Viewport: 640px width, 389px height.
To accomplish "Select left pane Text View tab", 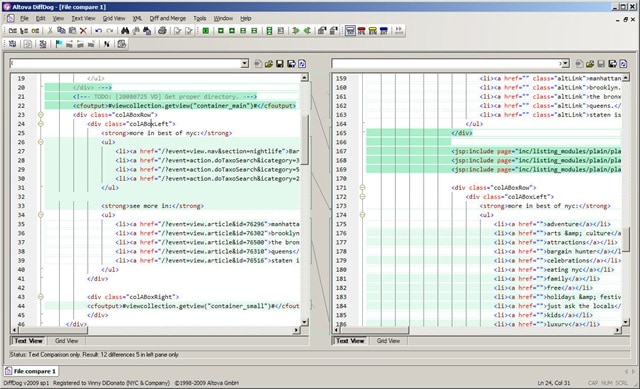I will 28,341.
